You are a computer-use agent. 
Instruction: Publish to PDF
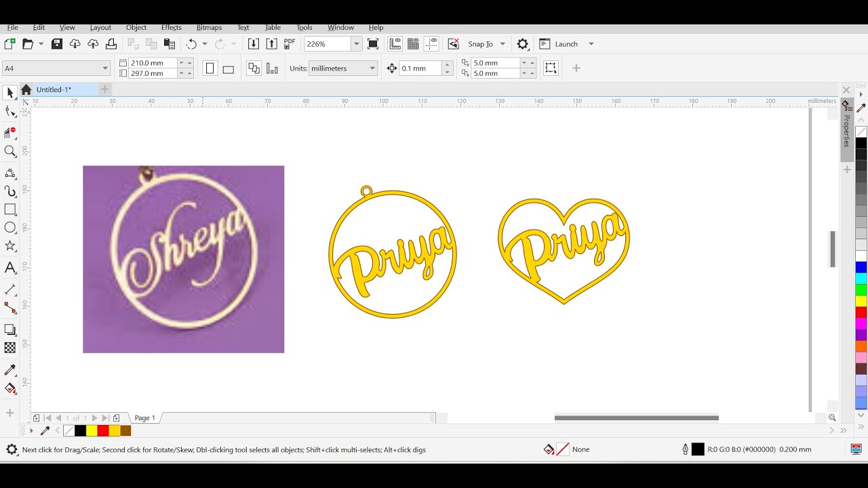pos(290,44)
